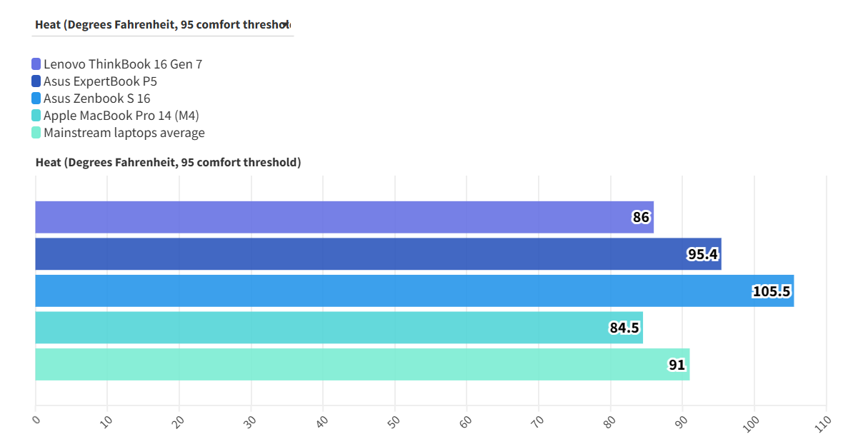
Task: Click the 100 axis tick label
Action: 750,422
